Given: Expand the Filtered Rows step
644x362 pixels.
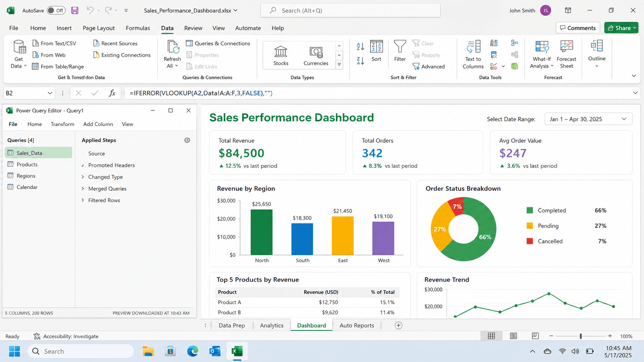Looking at the screenshot, I should (83, 200).
